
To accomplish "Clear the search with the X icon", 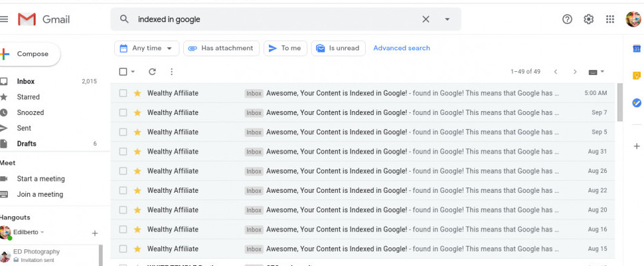I will point(426,19).
